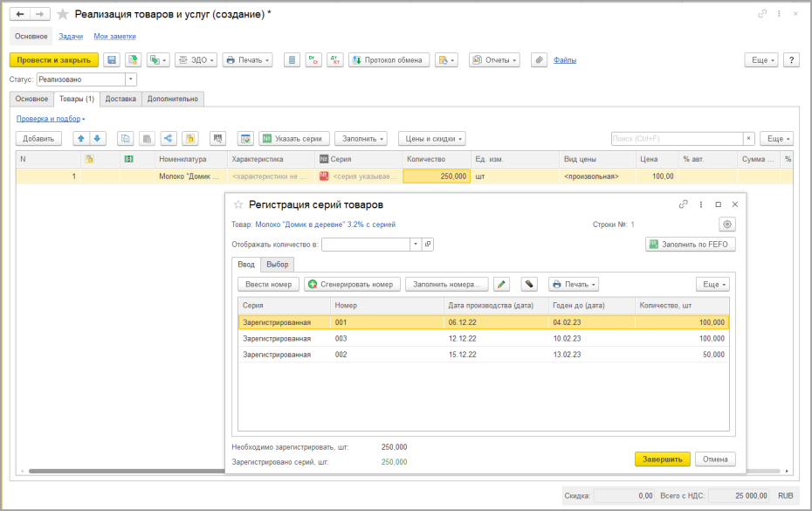Click the Сгенерировать номер button
Screen dimensions: 812x511
click(352, 284)
